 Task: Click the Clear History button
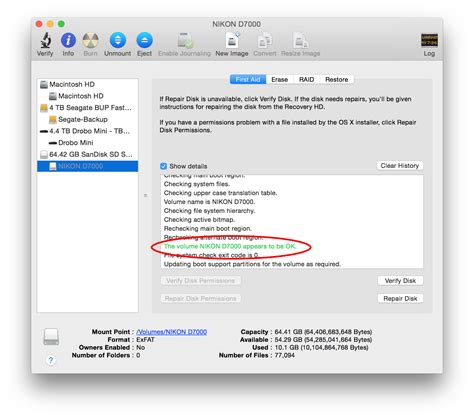click(x=400, y=166)
